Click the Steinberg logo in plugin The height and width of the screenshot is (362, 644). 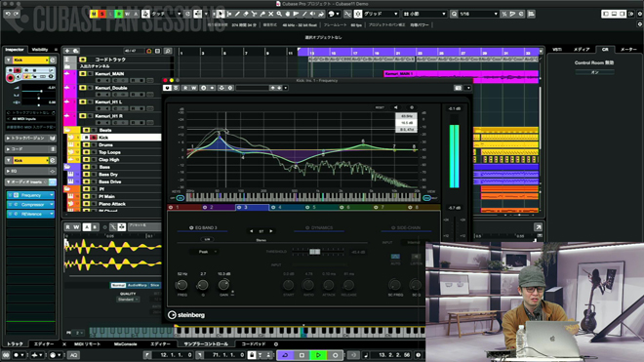[186, 315]
